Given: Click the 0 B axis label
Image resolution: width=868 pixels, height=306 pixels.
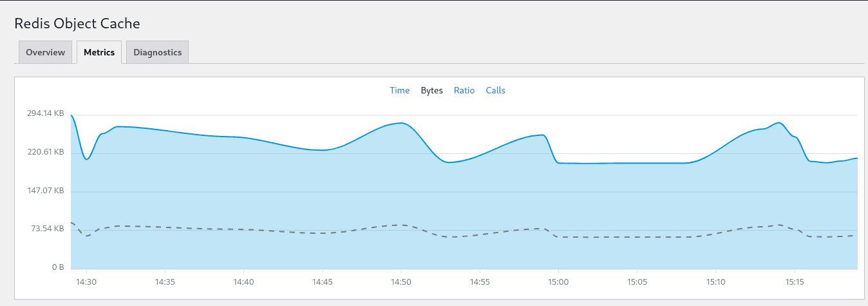Looking at the screenshot, I should tap(57, 267).
